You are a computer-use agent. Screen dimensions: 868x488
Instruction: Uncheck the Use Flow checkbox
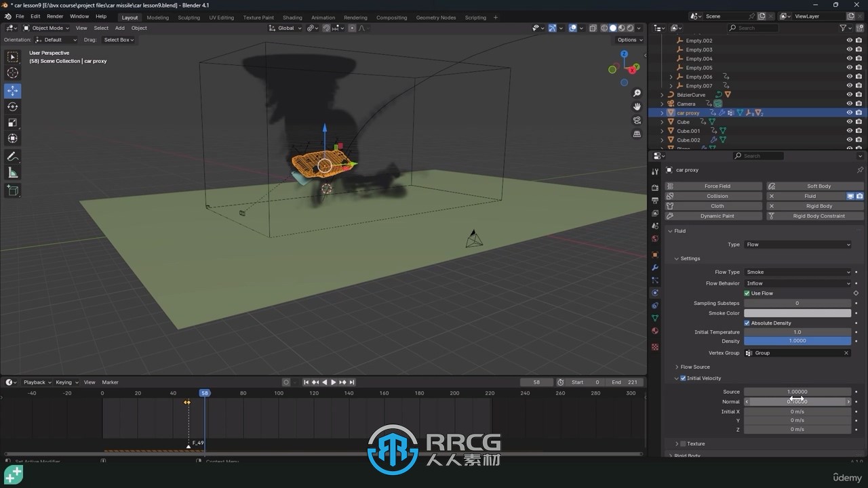tap(747, 293)
